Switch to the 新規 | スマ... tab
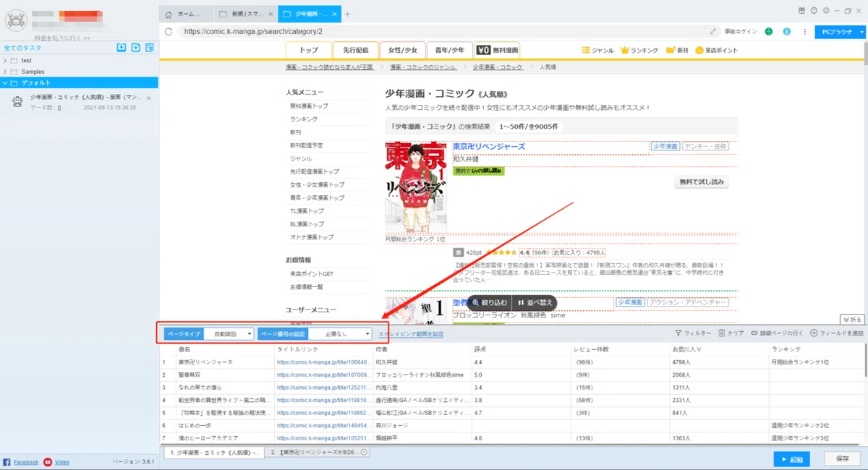This screenshot has width=868, height=470. 245,14
